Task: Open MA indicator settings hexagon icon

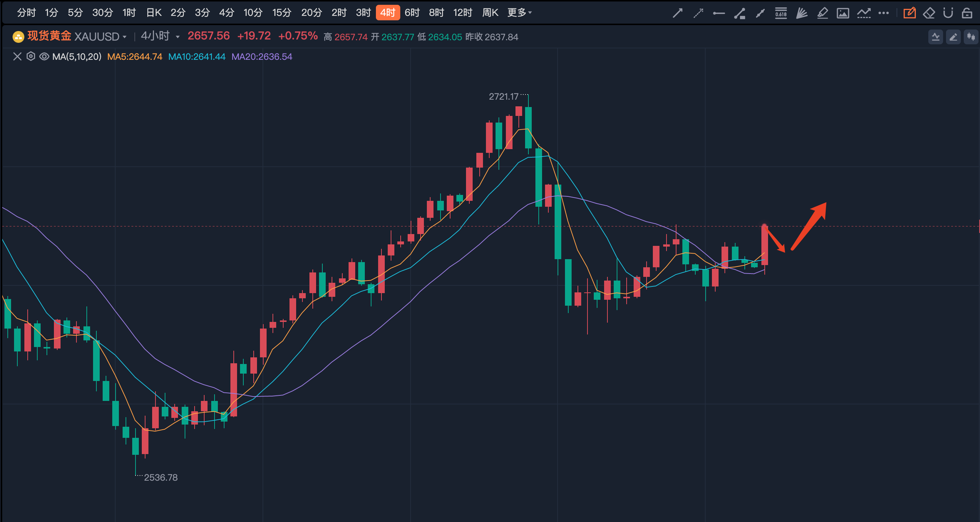Action: 31,57
